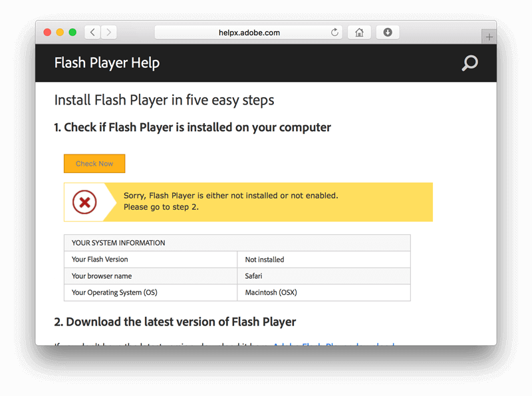Select the Your Flash Version row
The image size is (532, 396).
(x=100, y=259)
